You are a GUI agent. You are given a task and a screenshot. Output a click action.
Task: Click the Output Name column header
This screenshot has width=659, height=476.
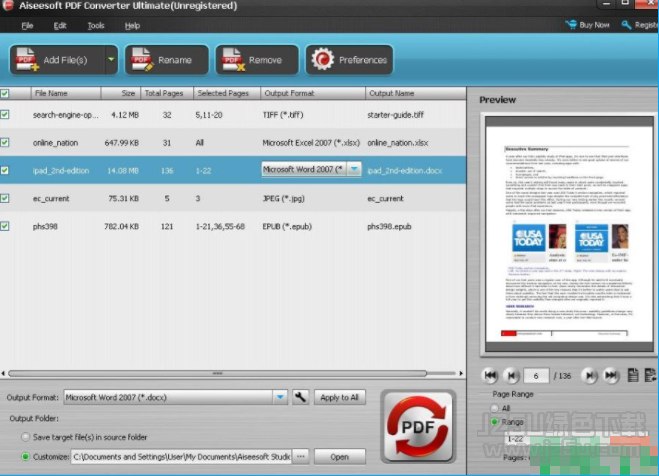coord(415,93)
